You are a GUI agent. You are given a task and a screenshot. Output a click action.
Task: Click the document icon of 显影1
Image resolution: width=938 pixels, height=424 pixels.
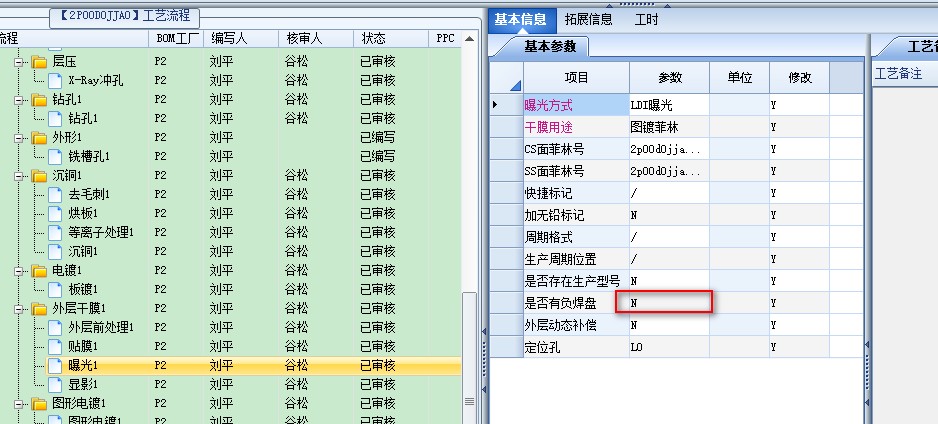(55, 384)
